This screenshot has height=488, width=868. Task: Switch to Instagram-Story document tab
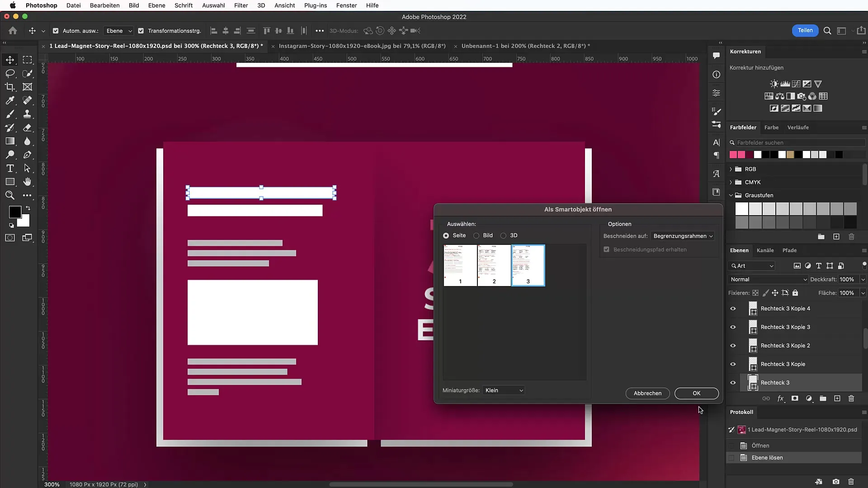362,46
